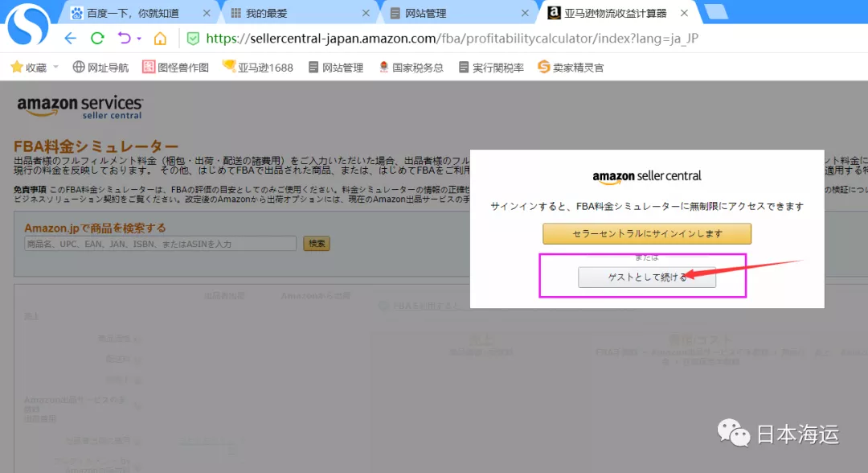The image size is (868, 473).
Task: Close the 我的最爱 tab
Action: 366,13
